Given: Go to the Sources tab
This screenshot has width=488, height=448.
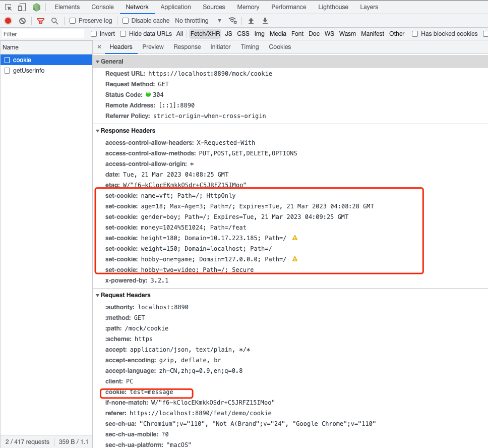Looking at the screenshot, I should tap(214, 7).
